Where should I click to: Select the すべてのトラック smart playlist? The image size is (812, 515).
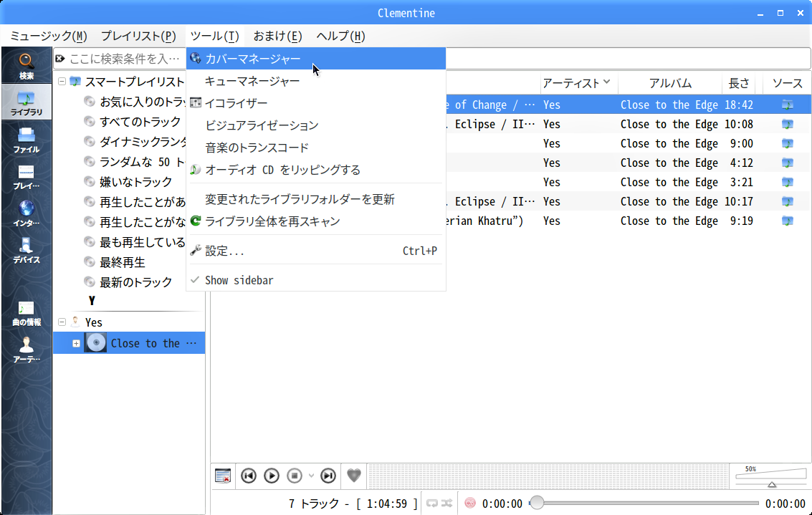tap(133, 122)
